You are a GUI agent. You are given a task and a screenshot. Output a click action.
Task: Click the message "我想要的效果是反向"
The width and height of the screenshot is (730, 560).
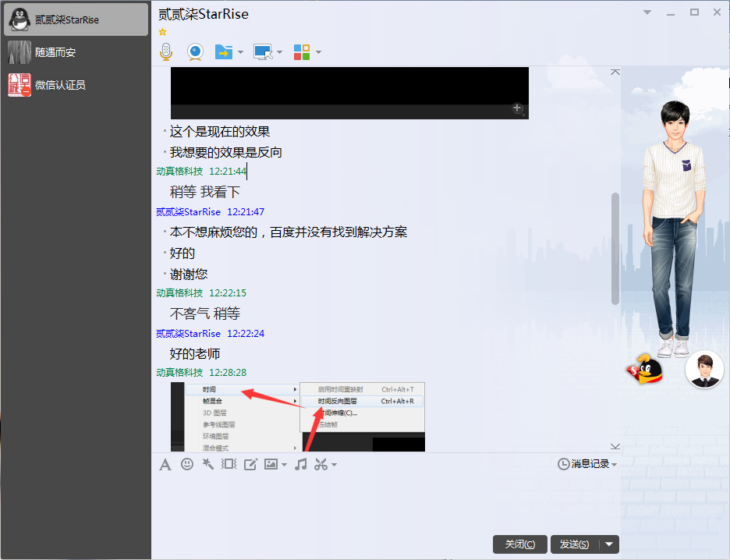click(x=226, y=152)
